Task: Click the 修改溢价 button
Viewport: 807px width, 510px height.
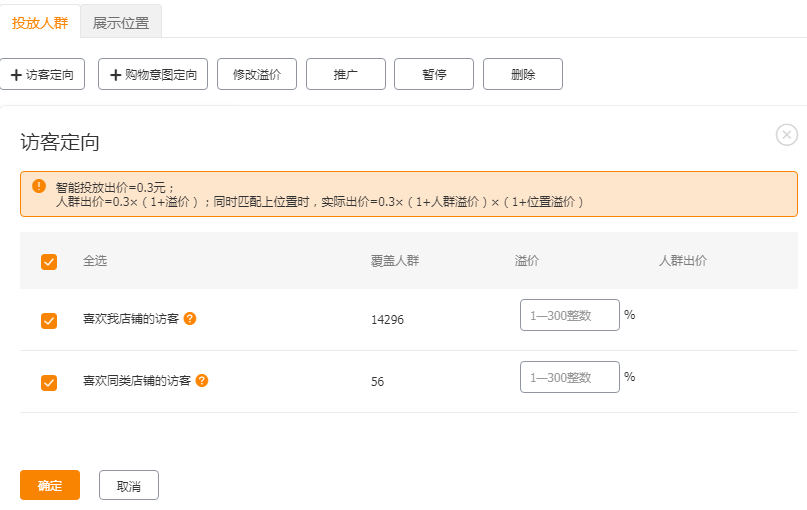Action: point(257,75)
